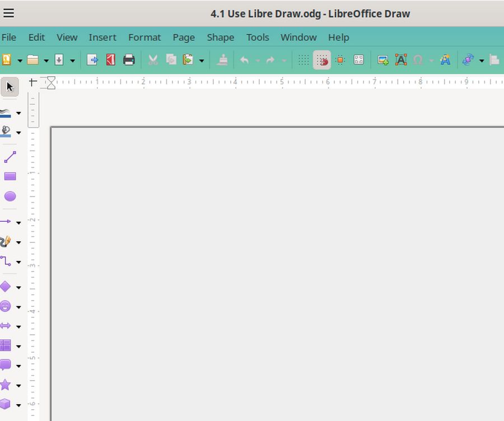Insert Fontwork text icon
Image resolution: width=504 pixels, height=421 pixels.
click(445, 60)
